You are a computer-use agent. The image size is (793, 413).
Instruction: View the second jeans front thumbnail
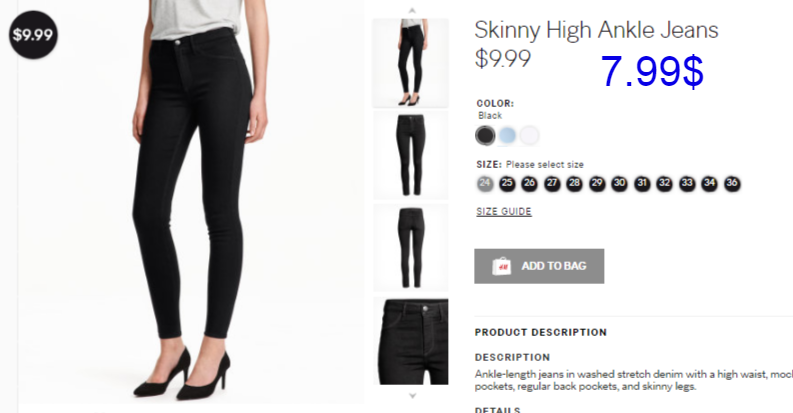tap(411, 155)
